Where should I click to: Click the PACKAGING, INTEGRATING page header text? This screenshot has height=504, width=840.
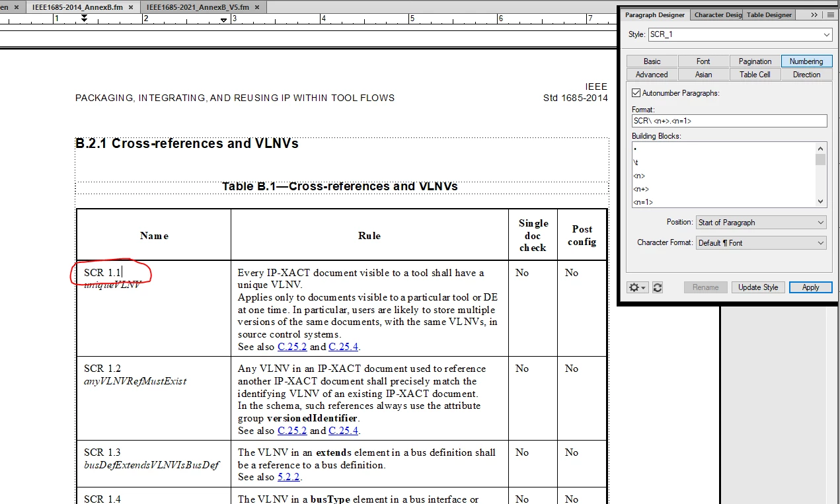coord(235,98)
